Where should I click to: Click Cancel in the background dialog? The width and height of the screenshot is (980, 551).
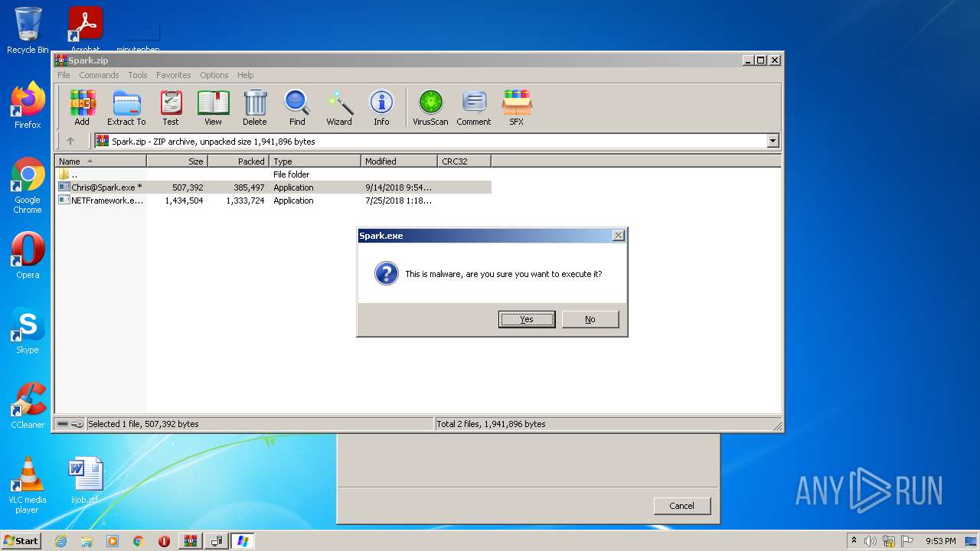click(x=681, y=506)
